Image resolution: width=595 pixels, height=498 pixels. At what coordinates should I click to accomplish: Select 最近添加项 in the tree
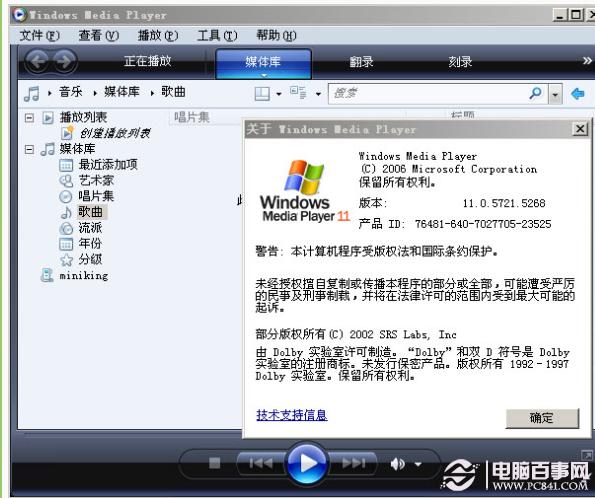[108, 165]
